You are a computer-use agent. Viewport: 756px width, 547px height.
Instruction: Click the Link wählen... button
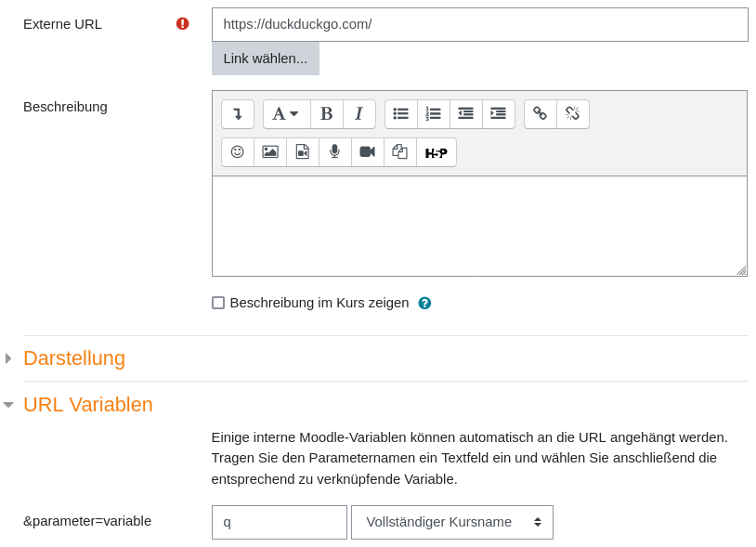266,59
